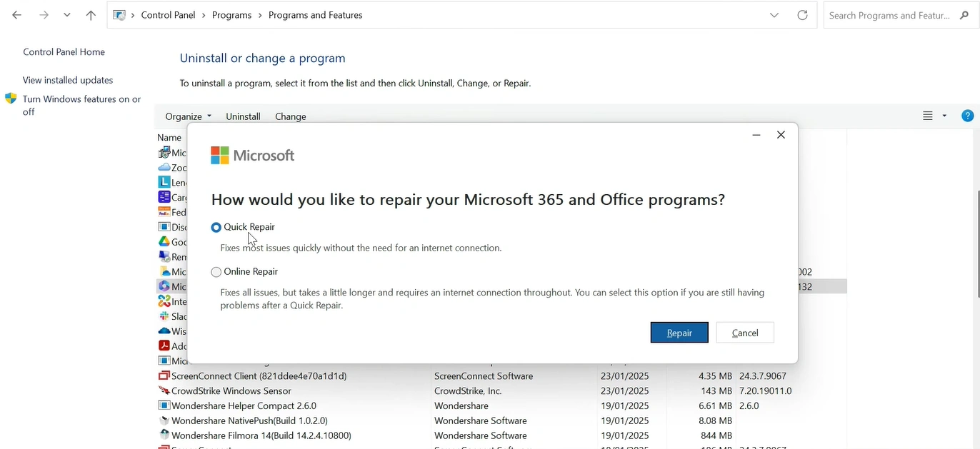Click the CrowdStrike Windows Sensor icon

[164, 391]
